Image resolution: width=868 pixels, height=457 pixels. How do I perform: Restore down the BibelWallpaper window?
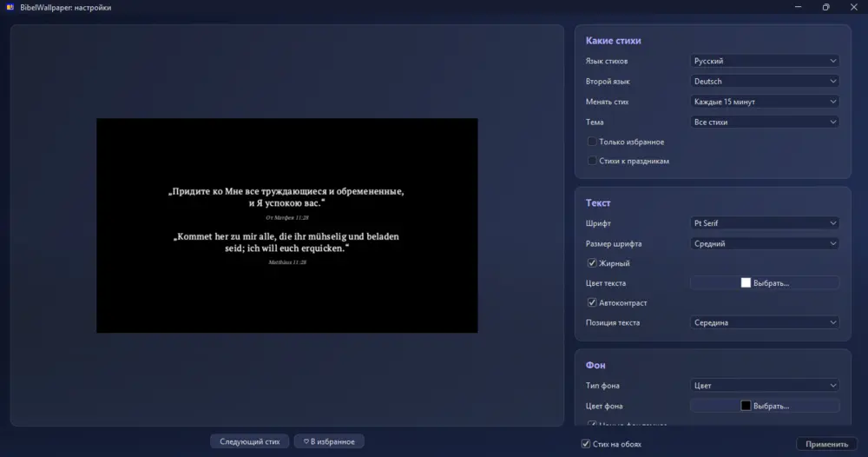click(825, 7)
